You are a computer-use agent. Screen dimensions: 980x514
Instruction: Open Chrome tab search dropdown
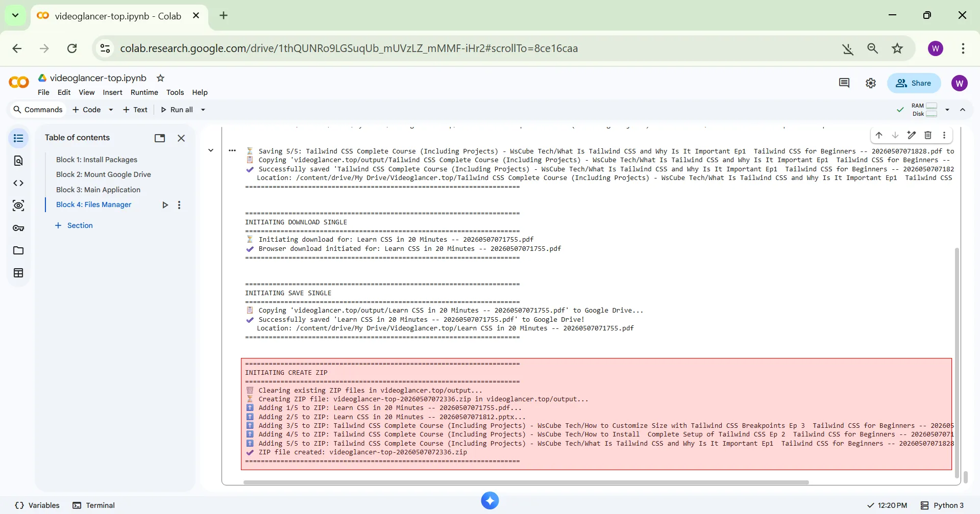tap(15, 15)
